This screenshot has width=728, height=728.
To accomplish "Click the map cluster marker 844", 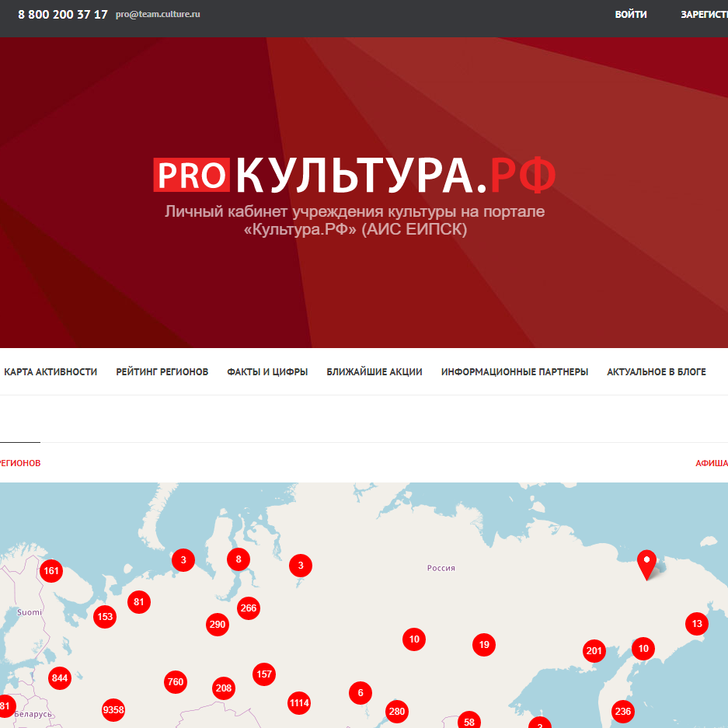I will click(60, 677).
